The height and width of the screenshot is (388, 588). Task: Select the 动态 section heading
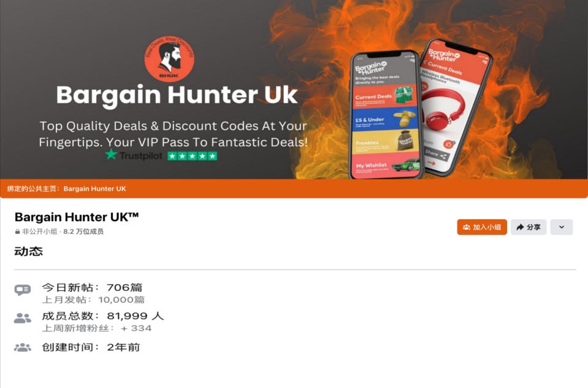pyautogui.click(x=28, y=251)
